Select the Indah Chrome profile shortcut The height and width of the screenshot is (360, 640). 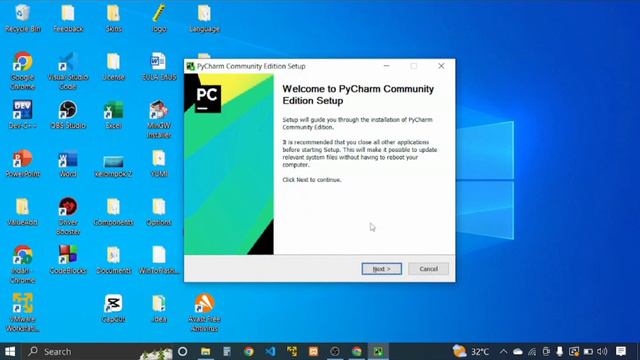pos(22,264)
